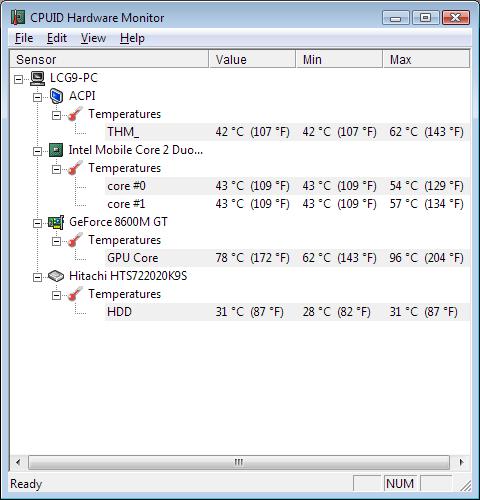Click the Ready status bar text

tap(26, 484)
